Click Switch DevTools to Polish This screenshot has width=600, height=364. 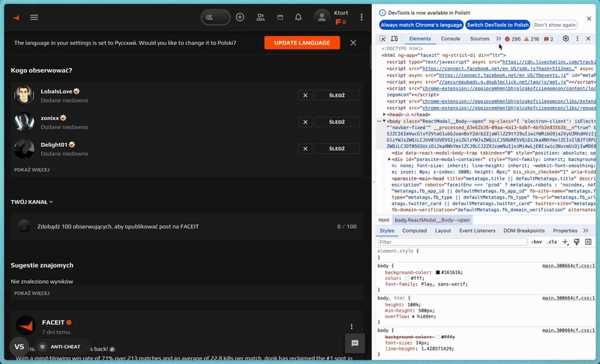click(497, 25)
